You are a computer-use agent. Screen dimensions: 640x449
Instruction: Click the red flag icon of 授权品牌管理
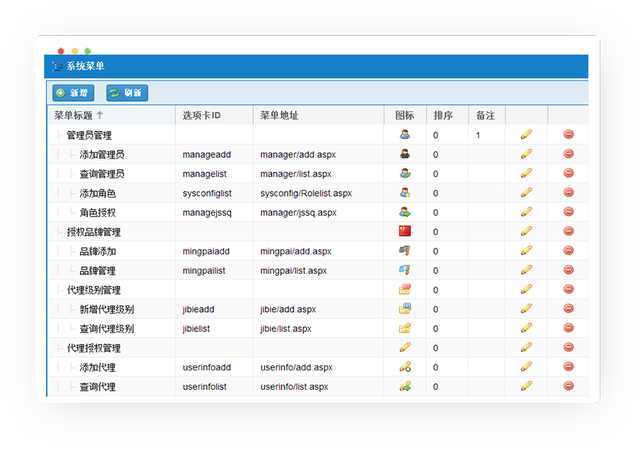click(x=405, y=231)
